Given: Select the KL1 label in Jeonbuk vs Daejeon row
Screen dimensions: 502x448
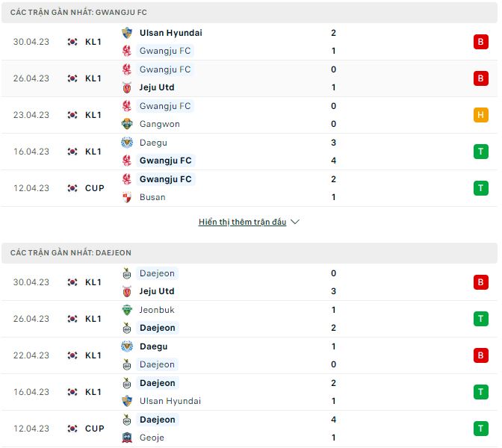Looking at the screenshot, I should pos(93,319).
